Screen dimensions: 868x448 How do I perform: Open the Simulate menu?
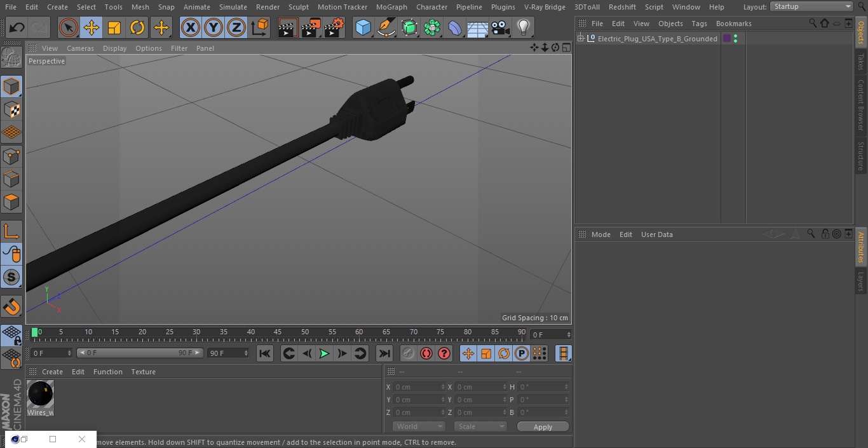[233, 7]
